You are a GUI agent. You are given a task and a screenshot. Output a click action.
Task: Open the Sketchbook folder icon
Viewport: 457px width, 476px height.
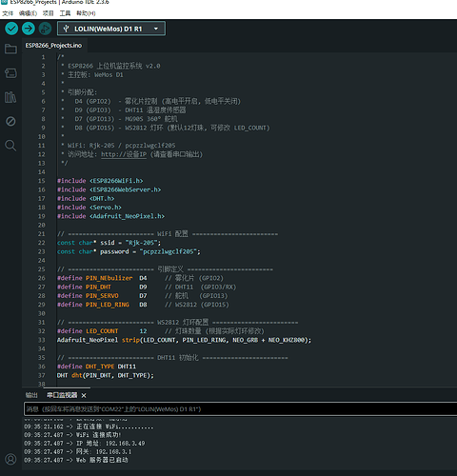pos(10,49)
